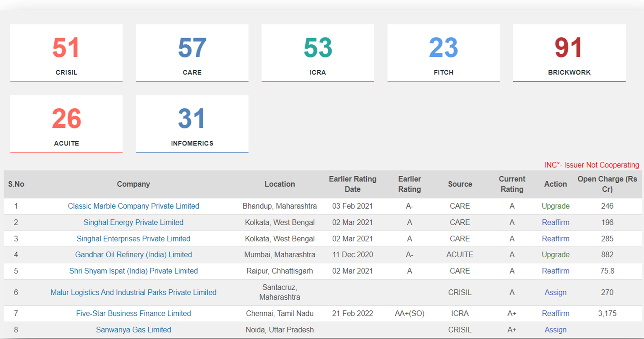Click Upgrade action for Gandhar Oil row
Viewport: 644px width, 339px height.
[556, 255]
